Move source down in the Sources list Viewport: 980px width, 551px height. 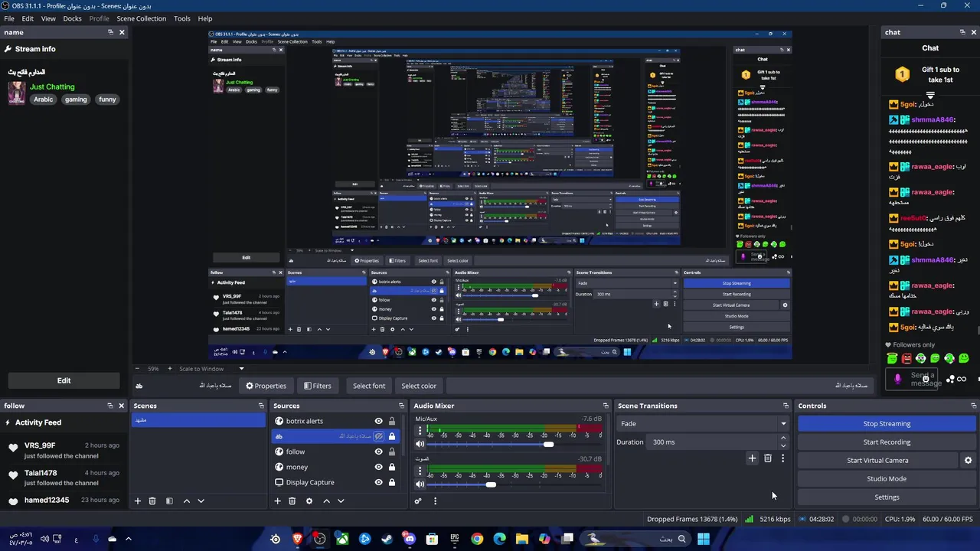[x=341, y=501]
